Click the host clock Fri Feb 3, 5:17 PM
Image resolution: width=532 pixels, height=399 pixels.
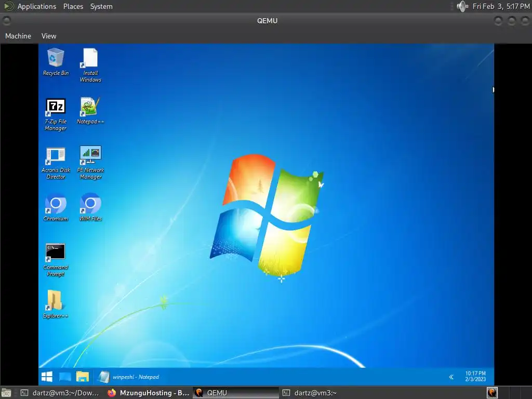click(x=501, y=6)
